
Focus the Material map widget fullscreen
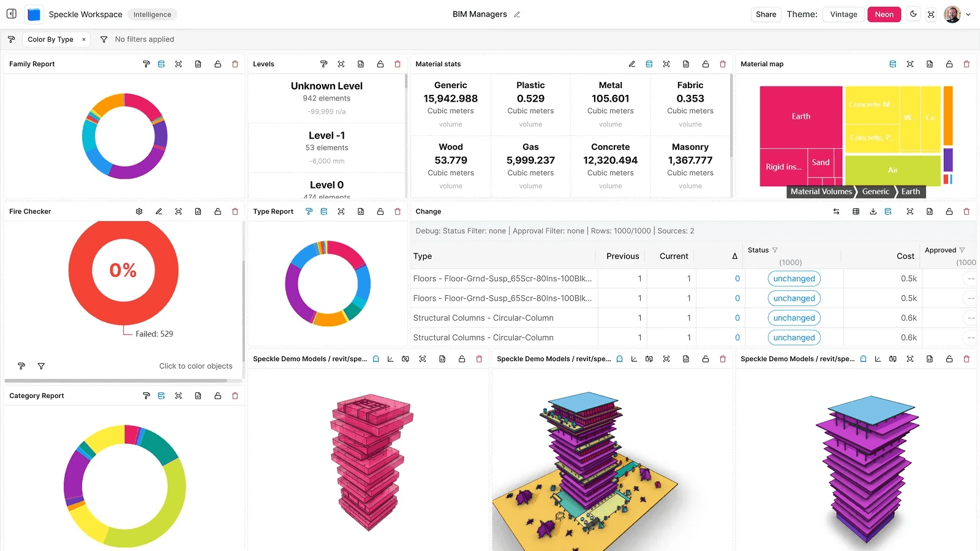point(910,64)
